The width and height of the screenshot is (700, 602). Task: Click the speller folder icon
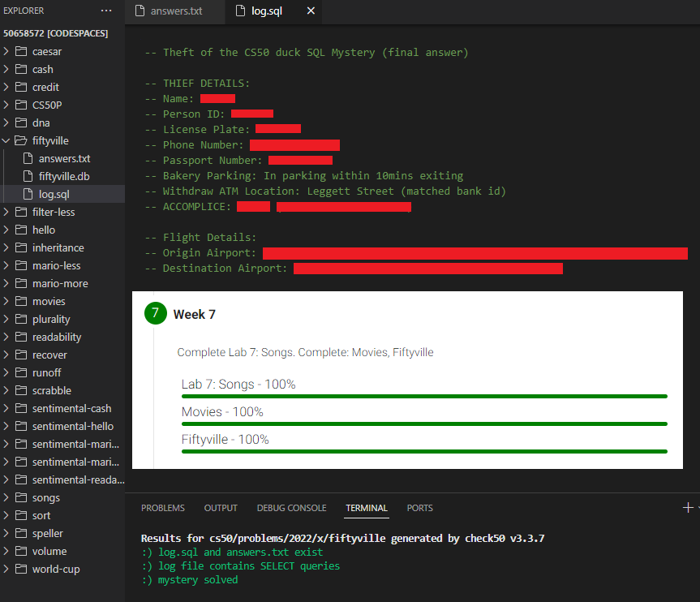pos(21,533)
